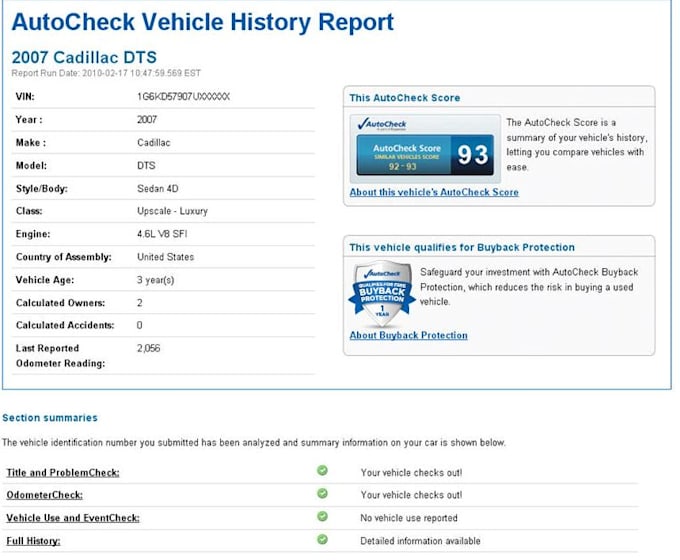Open Title and ProblemCheck section link

pyautogui.click(x=63, y=473)
